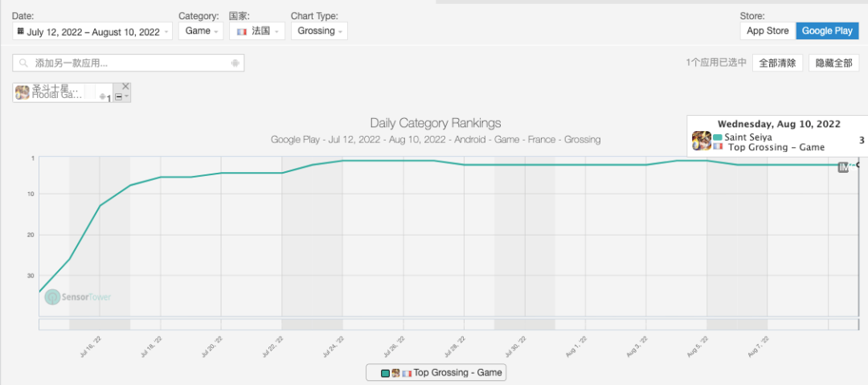
Task: Open the Category Game dropdown
Action: [x=201, y=31]
